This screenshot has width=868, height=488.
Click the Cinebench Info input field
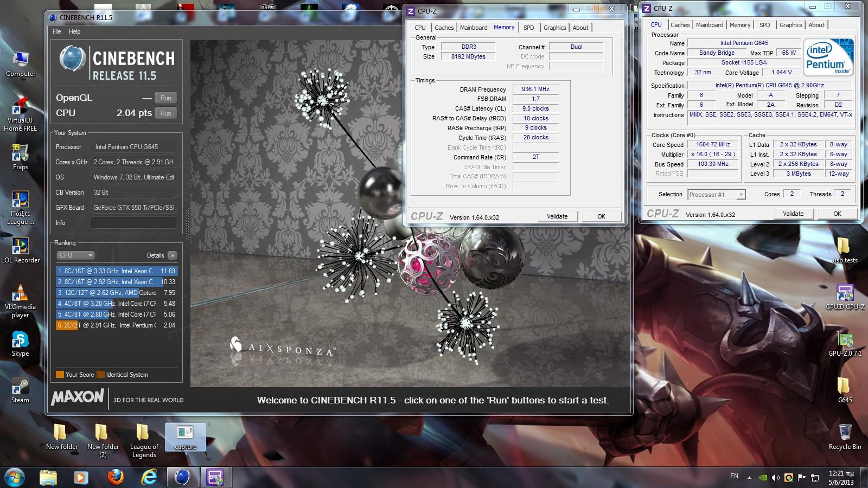(x=133, y=223)
